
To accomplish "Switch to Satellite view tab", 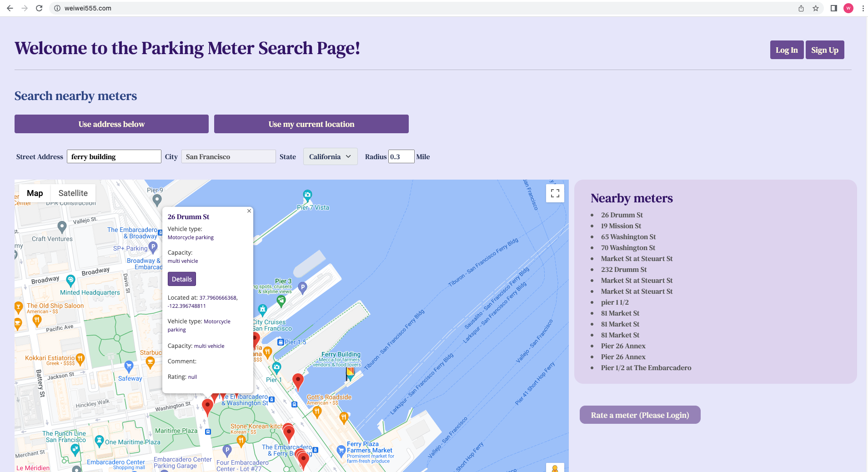I will pyautogui.click(x=73, y=193).
